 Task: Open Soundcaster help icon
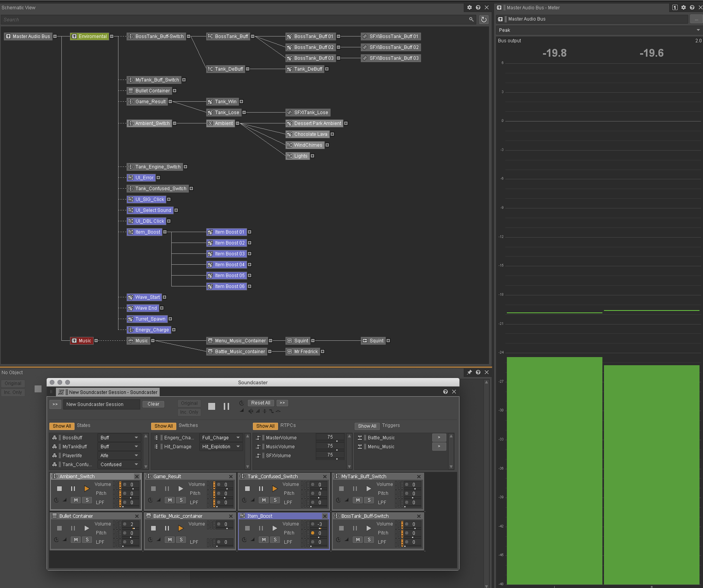click(445, 392)
